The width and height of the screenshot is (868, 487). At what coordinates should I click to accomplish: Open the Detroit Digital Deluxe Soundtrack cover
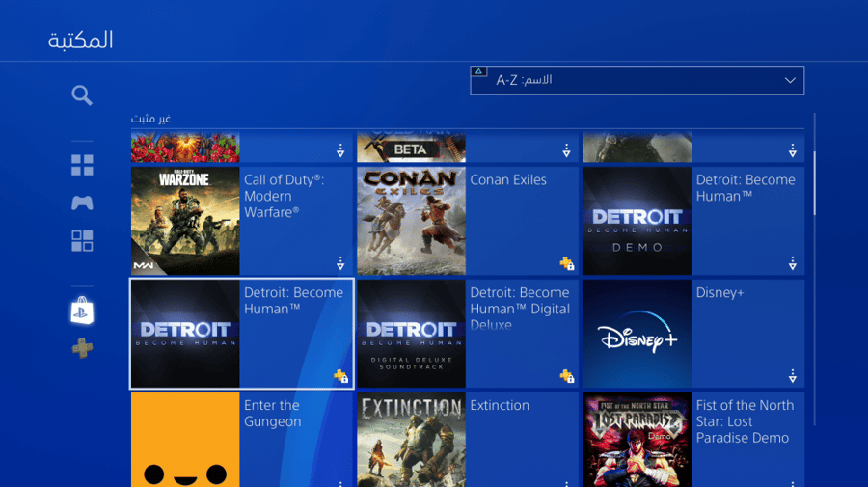(411, 334)
